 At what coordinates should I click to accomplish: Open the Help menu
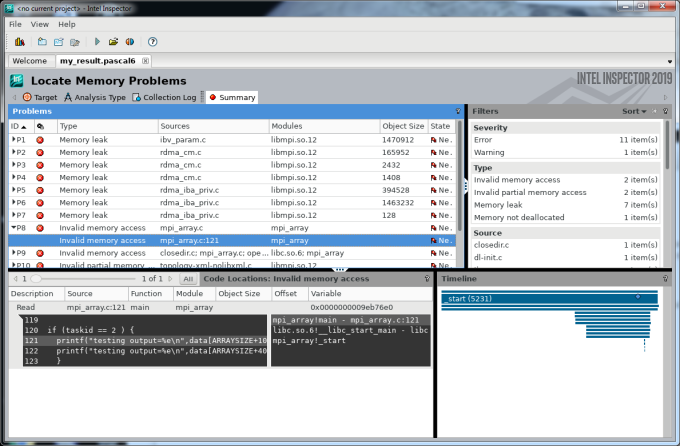point(67,24)
